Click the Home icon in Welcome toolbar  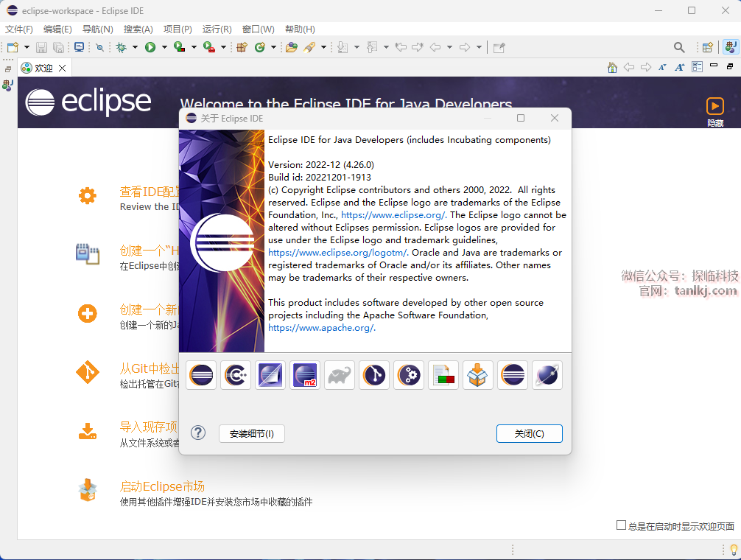[612, 67]
